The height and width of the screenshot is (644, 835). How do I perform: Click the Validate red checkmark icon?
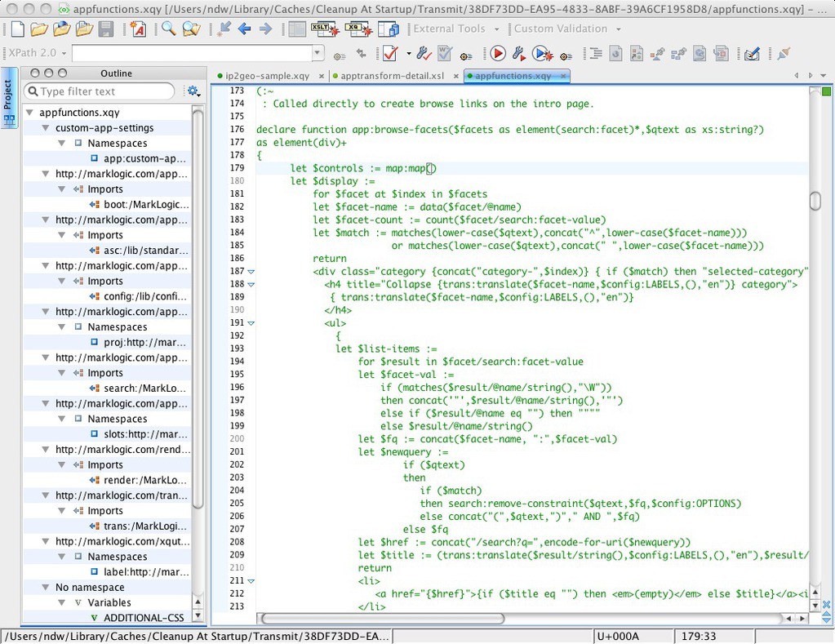[390, 53]
